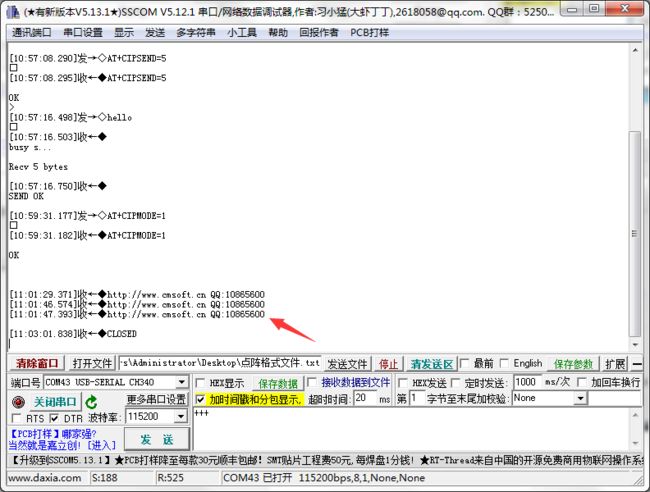Click the S:188 sent counter
This screenshot has height=492, width=650.
pos(104,478)
